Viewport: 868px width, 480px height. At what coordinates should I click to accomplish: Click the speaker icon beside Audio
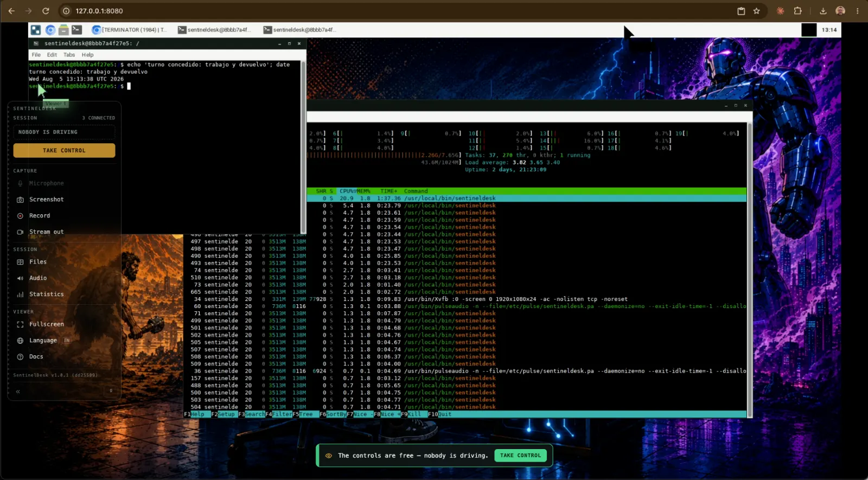tap(20, 278)
